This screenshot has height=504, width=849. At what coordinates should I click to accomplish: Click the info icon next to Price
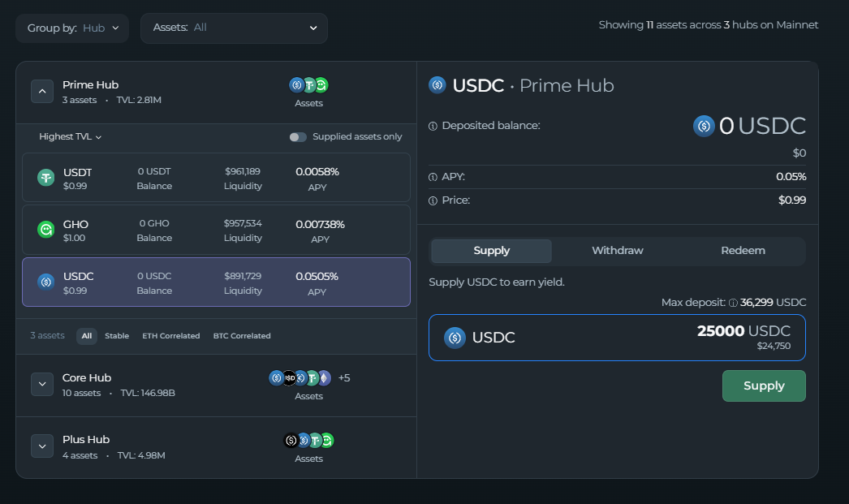pos(433,200)
